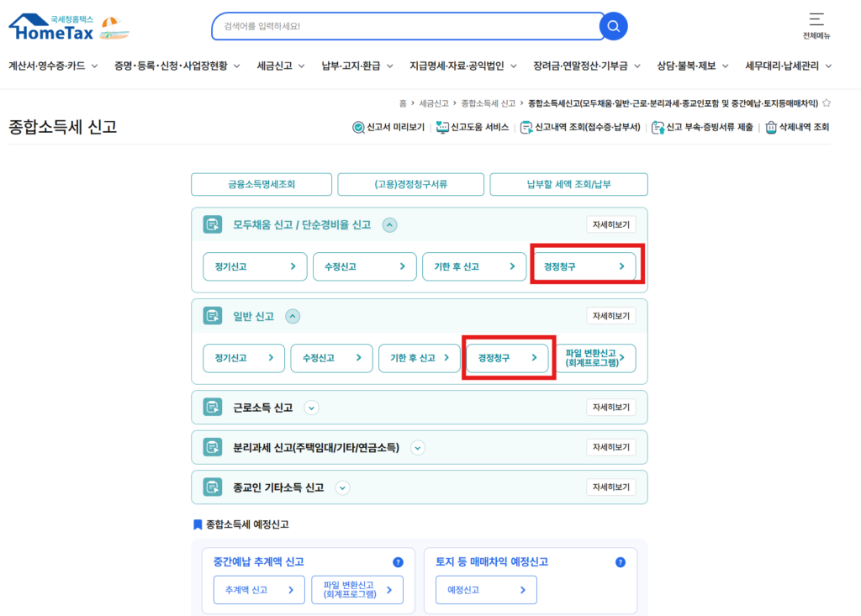The height and width of the screenshot is (616, 861).
Task: Open 신고서 미리보기
Action: pos(388,128)
